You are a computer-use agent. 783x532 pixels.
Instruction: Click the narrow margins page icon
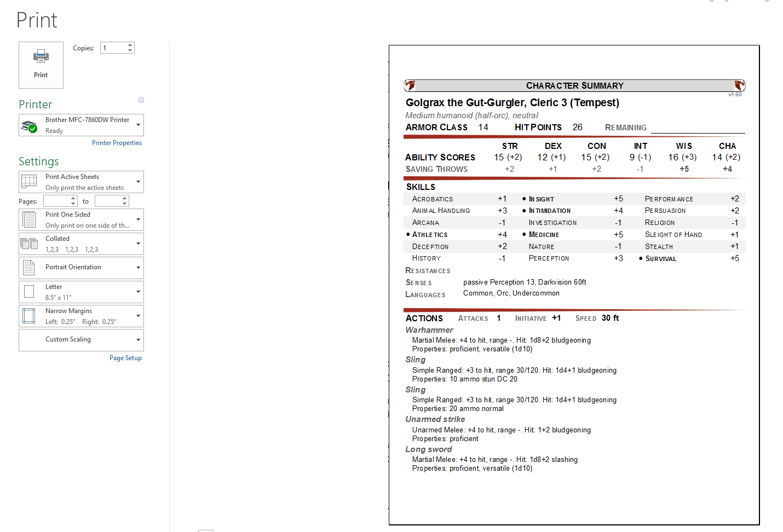[29, 316]
